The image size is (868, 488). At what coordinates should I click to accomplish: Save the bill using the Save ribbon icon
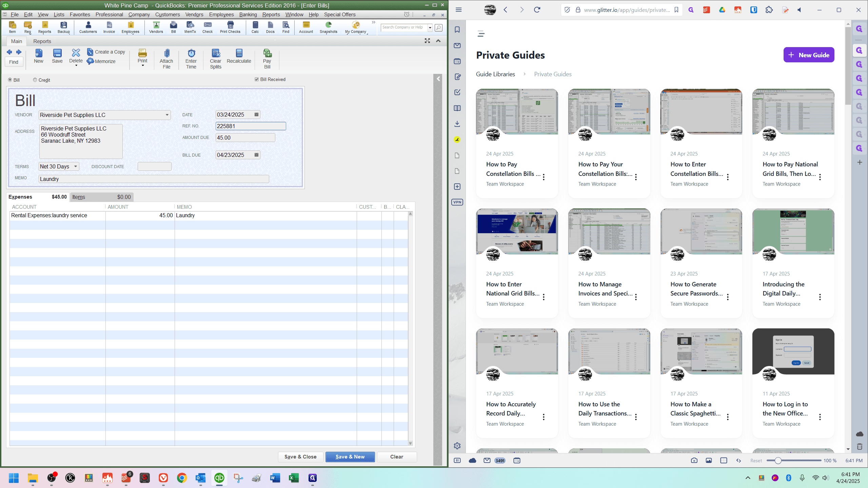click(57, 56)
